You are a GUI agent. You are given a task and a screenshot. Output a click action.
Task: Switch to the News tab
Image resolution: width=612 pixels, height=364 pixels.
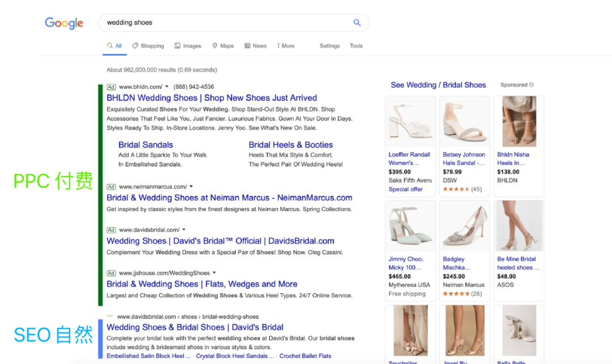(x=256, y=46)
